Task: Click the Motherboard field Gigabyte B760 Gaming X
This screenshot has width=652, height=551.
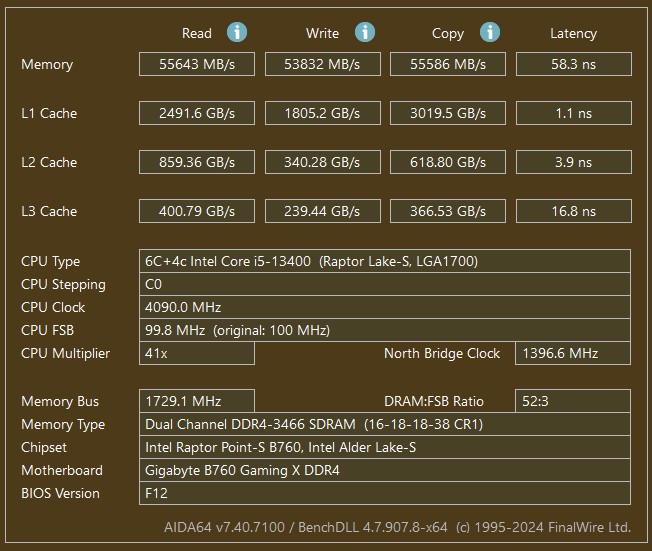Action: click(x=385, y=470)
